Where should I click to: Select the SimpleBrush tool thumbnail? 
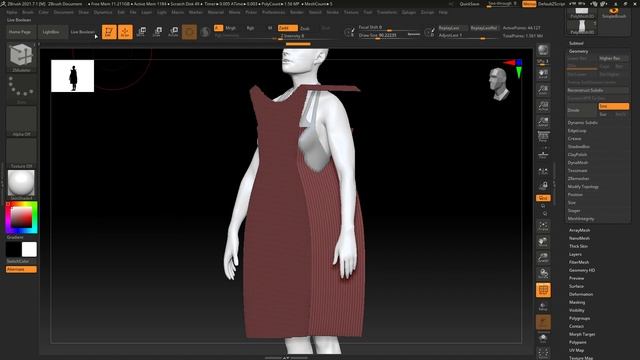613,13
